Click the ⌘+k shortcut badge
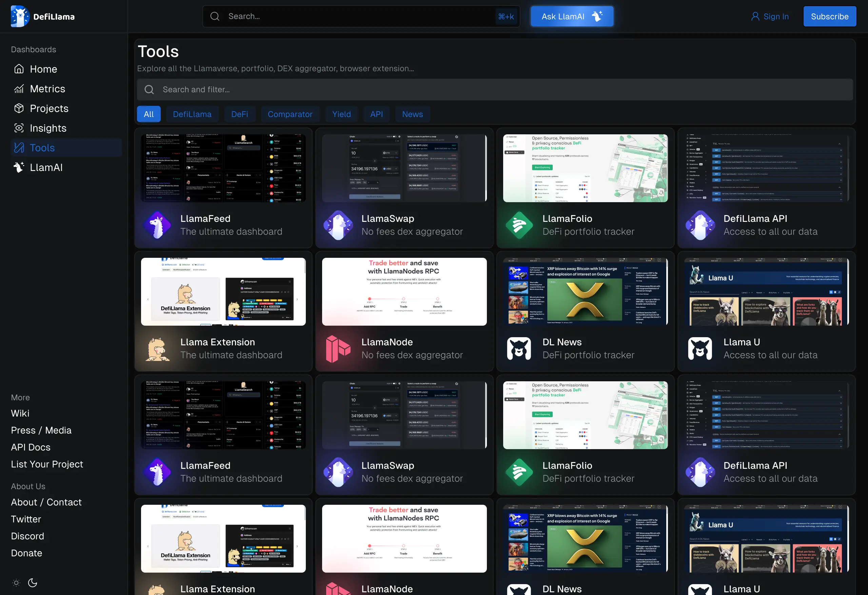 [506, 16]
